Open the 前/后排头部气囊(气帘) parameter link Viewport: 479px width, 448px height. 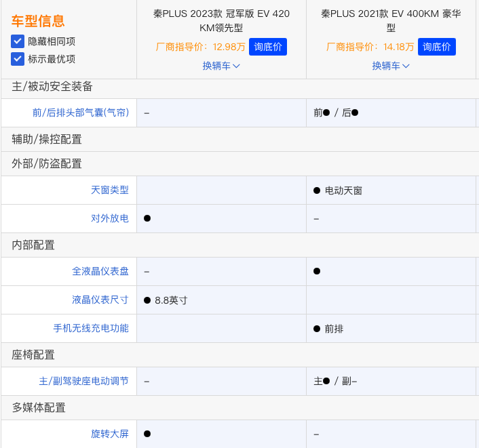click(81, 113)
